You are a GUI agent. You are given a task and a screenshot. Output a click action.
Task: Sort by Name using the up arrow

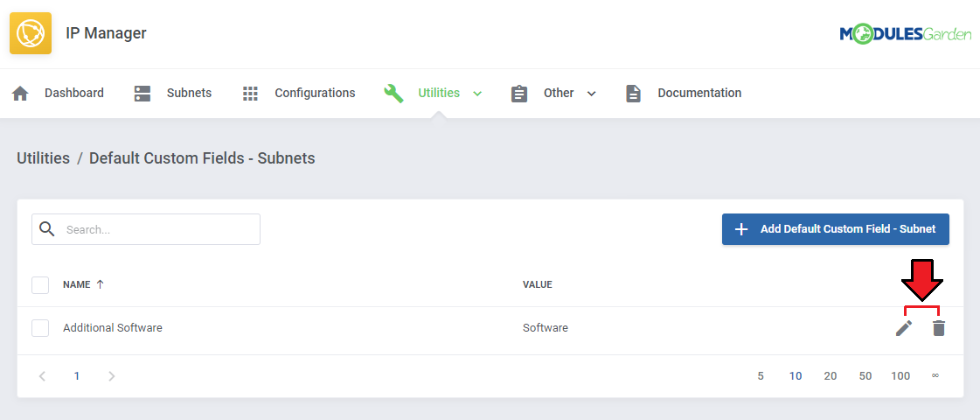point(100,284)
